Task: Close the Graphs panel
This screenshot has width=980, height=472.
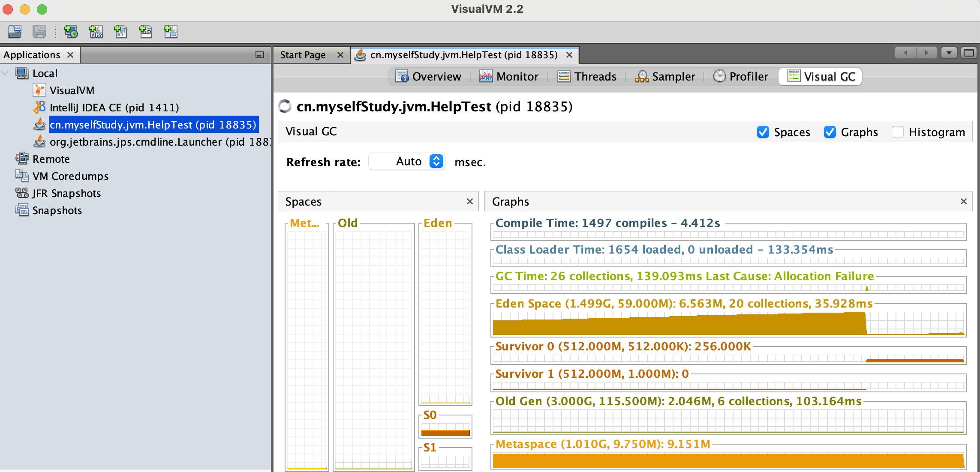Action: tap(964, 201)
